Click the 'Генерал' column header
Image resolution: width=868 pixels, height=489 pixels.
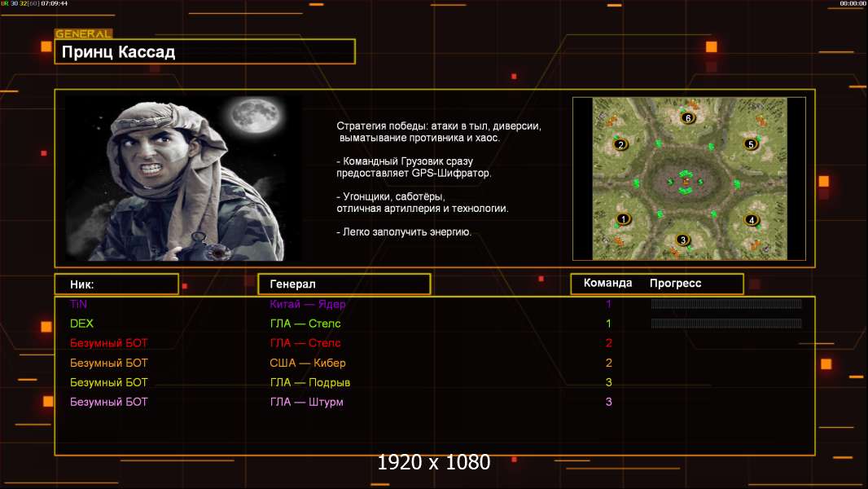pyautogui.click(x=344, y=284)
